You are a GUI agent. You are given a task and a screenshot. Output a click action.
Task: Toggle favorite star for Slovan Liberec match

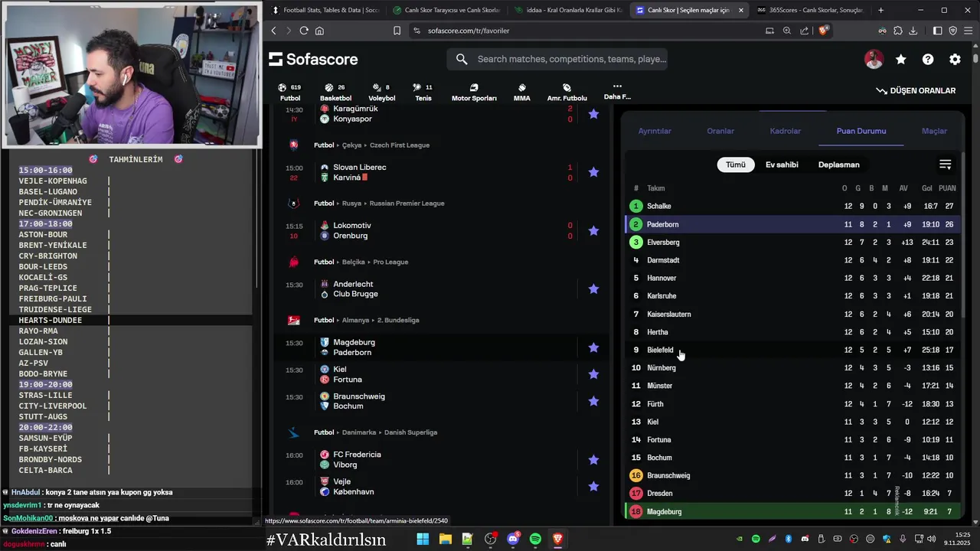pyautogui.click(x=593, y=172)
